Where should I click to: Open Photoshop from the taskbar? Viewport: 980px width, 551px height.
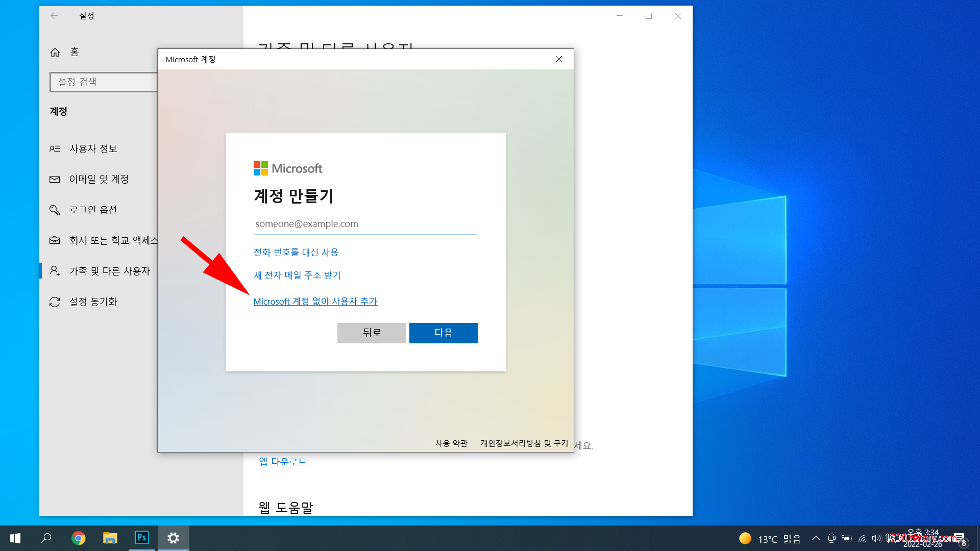point(141,538)
